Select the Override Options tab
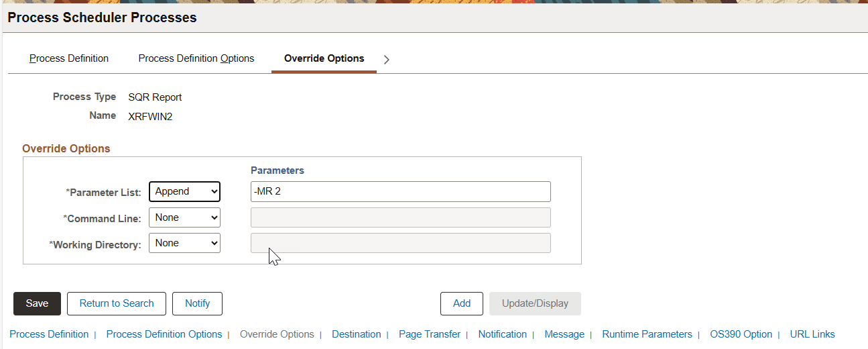This screenshot has height=349, width=868. click(x=324, y=58)
